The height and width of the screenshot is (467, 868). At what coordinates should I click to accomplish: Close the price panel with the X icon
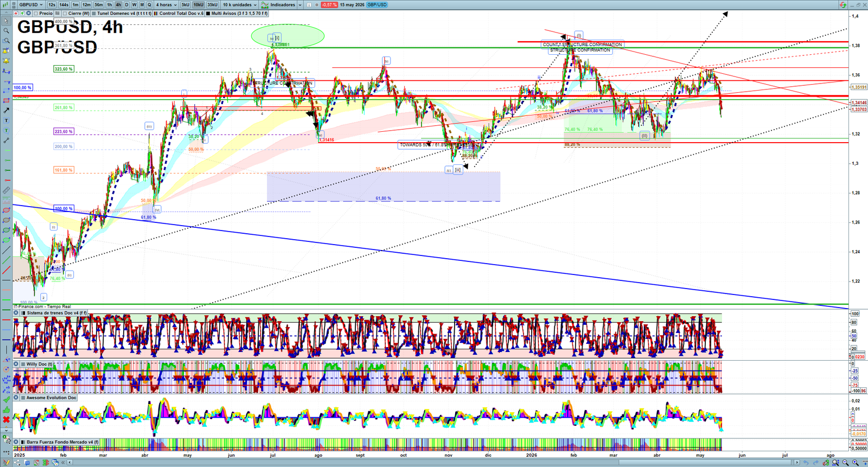[x=28, y=14]
